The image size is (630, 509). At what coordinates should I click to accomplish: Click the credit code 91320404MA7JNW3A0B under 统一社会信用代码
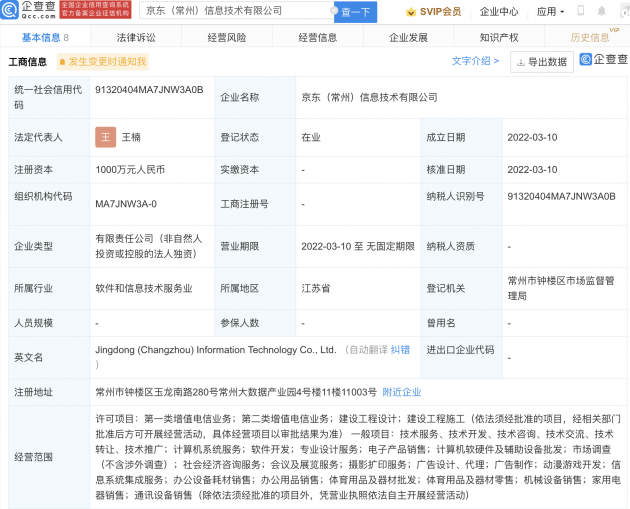coord(149,90)
